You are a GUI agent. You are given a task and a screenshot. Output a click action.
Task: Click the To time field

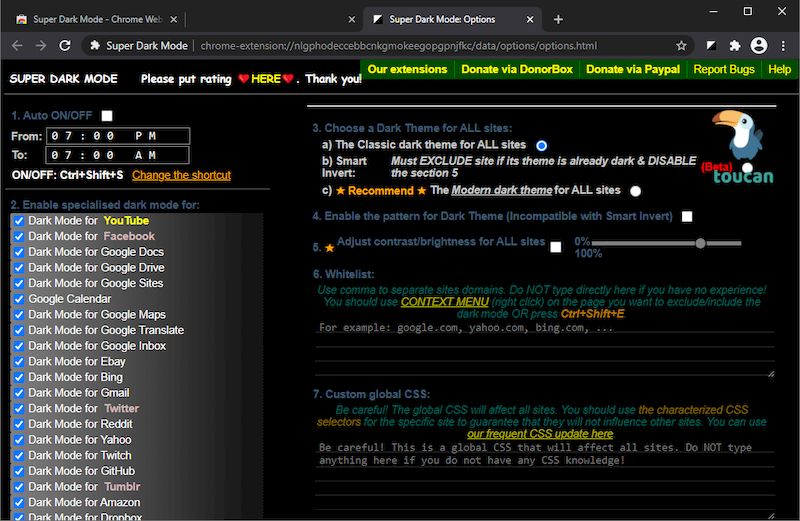pyautogui.click(x=117, y=155)
